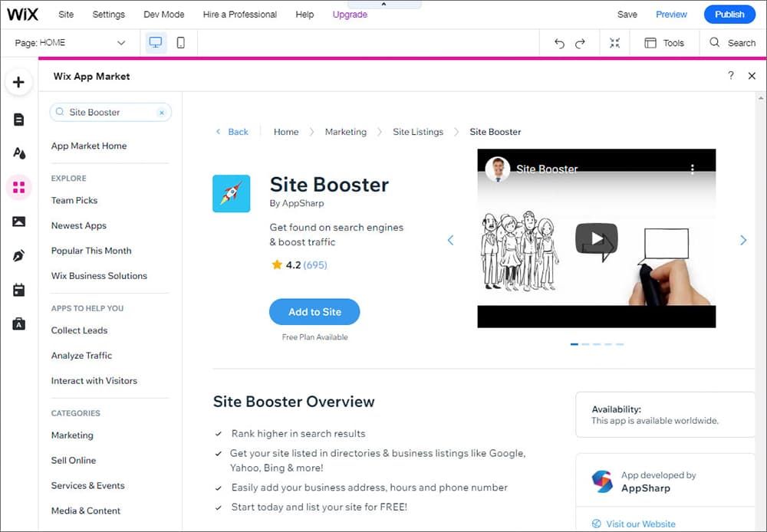The height and width of the screenshot is (532, 767).
Task: Open Analyze Traffic apps
Action: 82,356
